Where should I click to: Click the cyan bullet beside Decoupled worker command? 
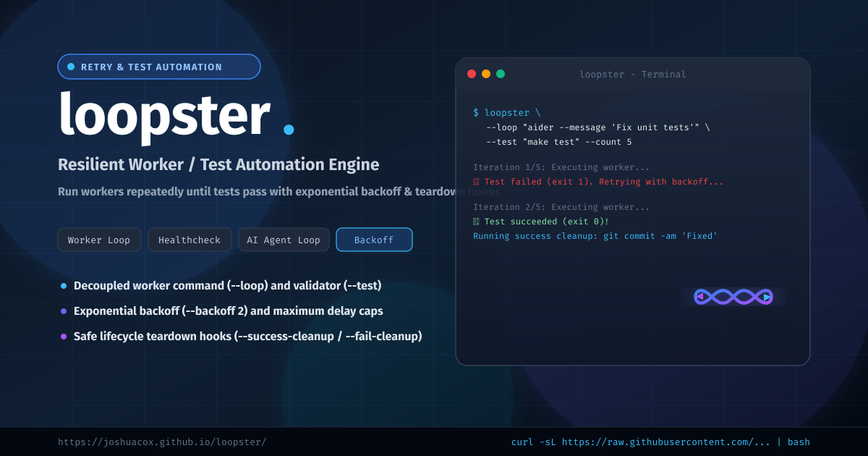coord(64,286)
